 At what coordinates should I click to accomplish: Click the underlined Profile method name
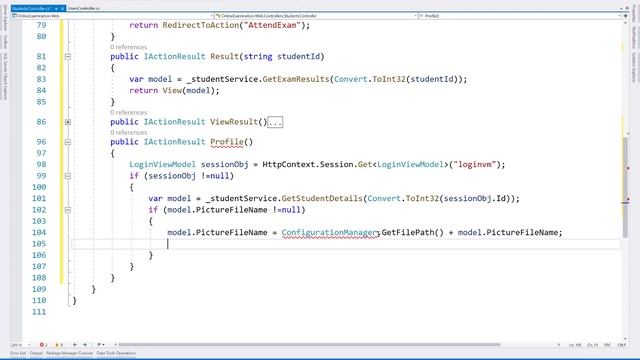[227, 142]
